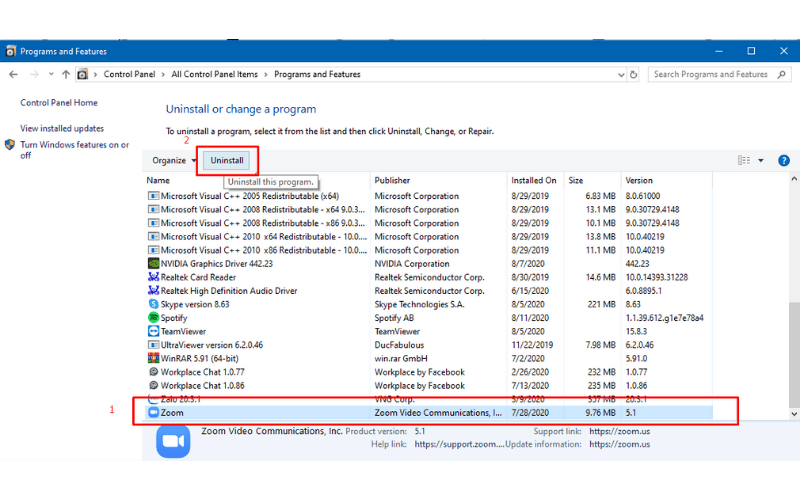The width and height of the screenshot is (800, 500).
Task: Click the UltraViewer program icon
Action: click(153, 344)
